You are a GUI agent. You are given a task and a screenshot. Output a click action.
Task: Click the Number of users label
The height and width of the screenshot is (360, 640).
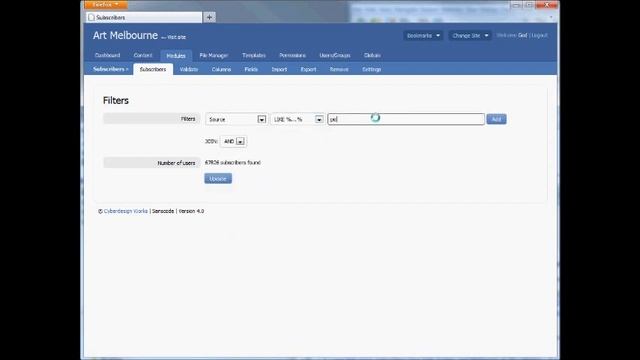[x=176, y=163]
